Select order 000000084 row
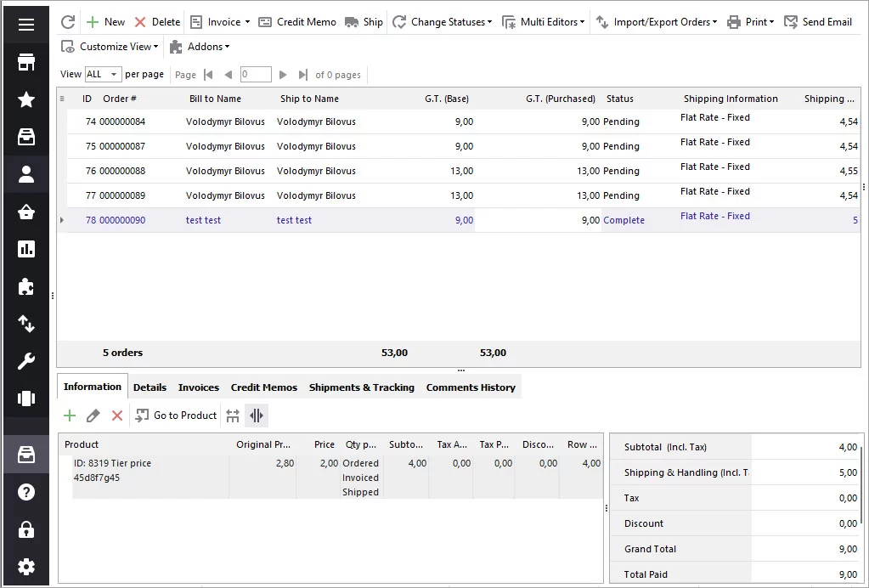Viewport: 869px width, 588px height. (x=463, y=122)
